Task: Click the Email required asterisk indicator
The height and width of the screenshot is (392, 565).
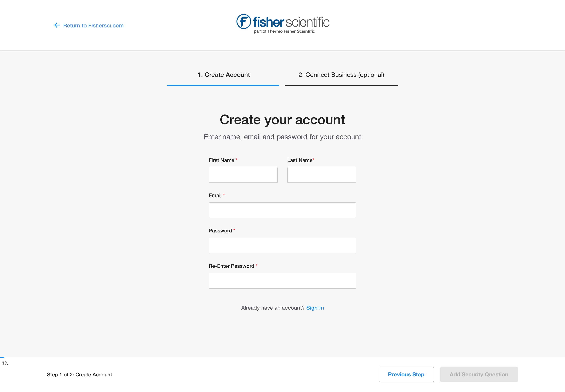Action: pyautogui.click(x=224, y=195)
